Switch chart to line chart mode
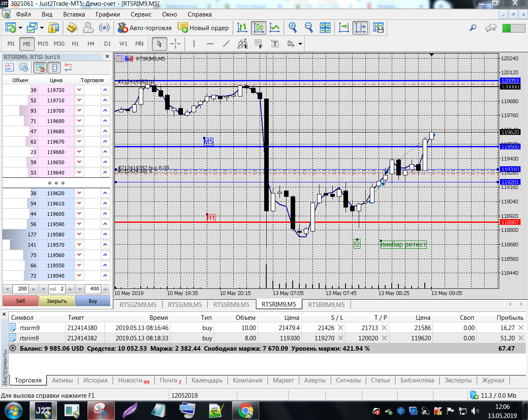 pyautogui.click(x=275, y=28)
